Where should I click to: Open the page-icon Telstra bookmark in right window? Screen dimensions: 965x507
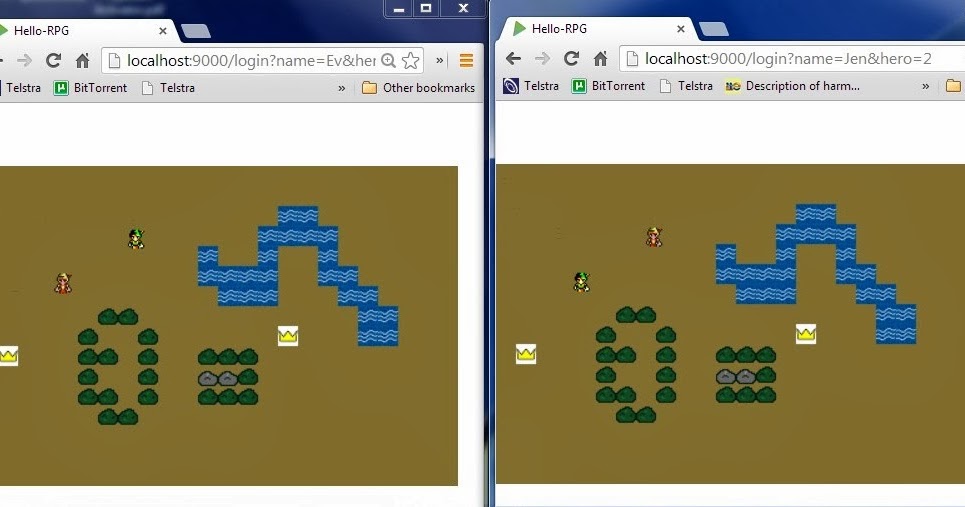(x=686, y=86)
